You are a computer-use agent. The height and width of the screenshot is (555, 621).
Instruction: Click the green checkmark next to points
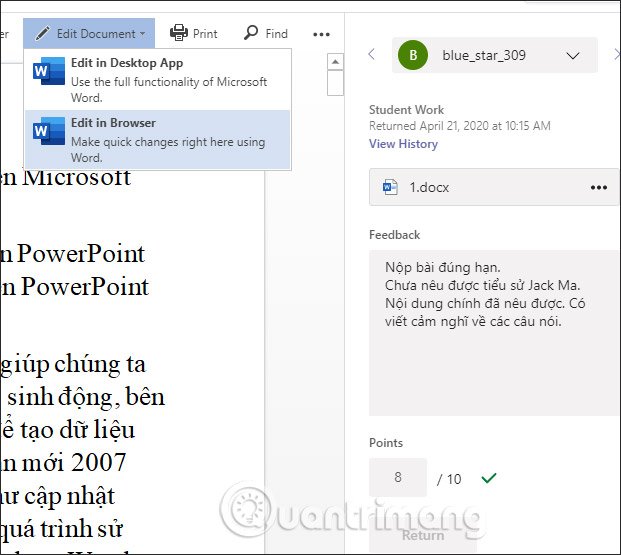tap(489, 478)
